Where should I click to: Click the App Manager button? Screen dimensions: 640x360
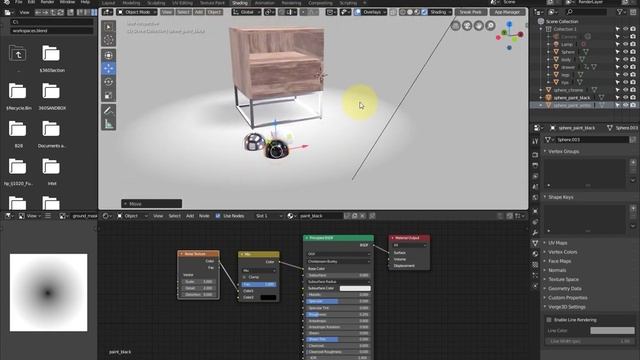pos(507,12)
